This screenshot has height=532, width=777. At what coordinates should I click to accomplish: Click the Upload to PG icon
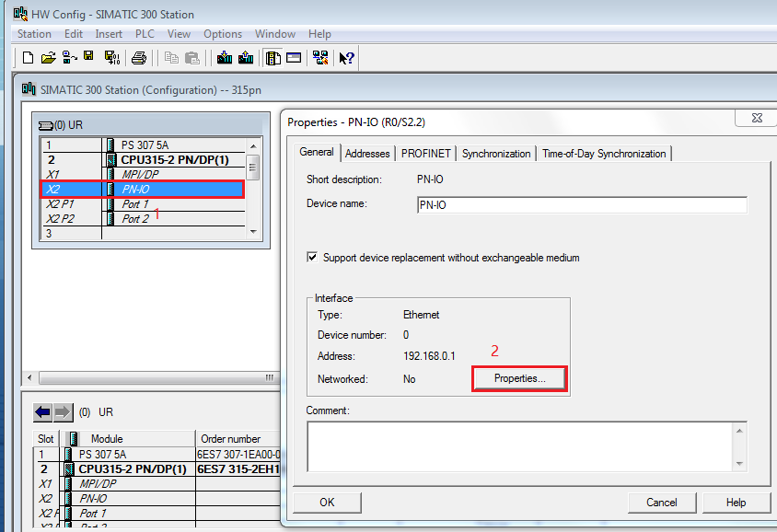point(246,57)
